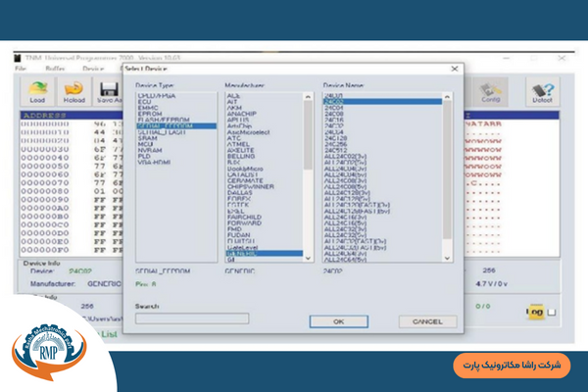
Task: Click the Load toolbar icon
Action: pos(36,91)
